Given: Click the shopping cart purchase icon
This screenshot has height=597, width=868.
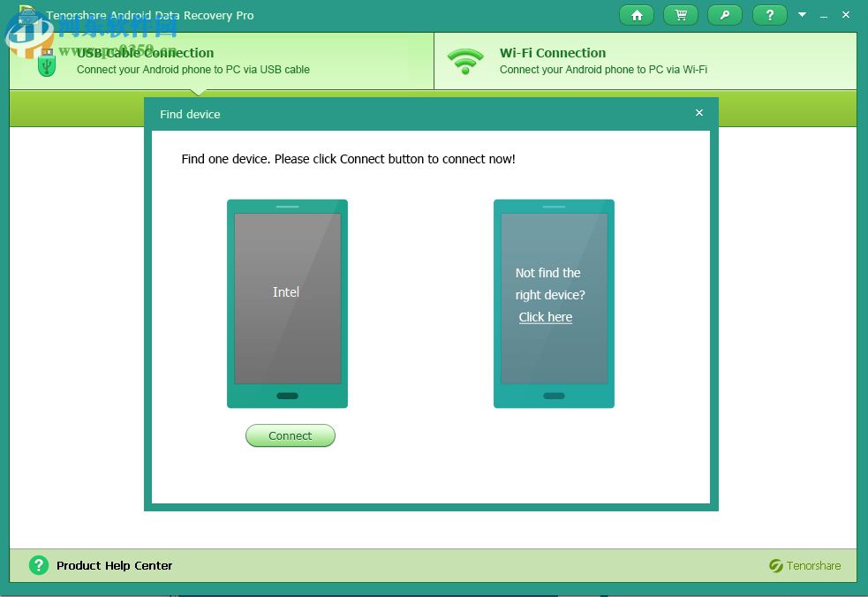Looking at the screenshot, I should click(680, 15).
